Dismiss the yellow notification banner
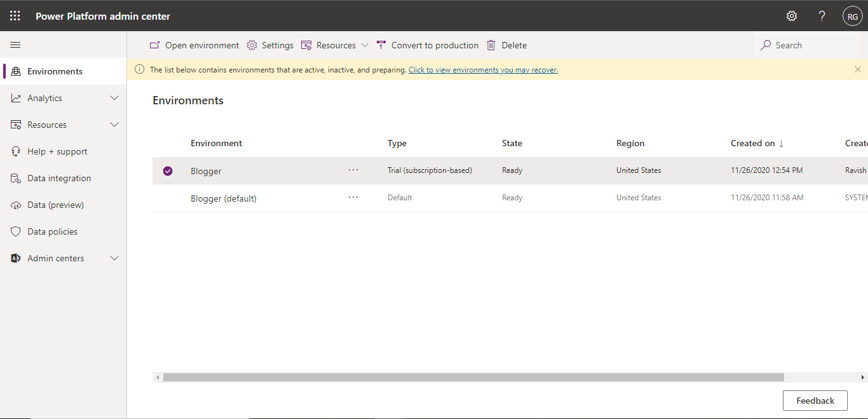 click(858, 69)
